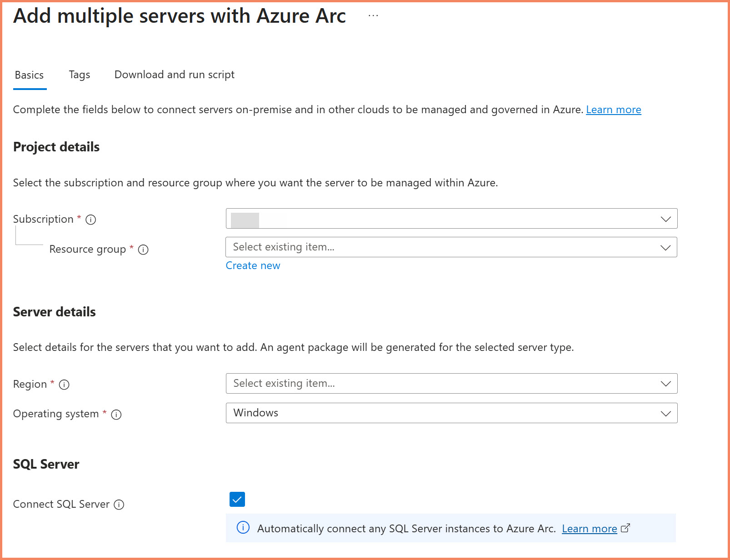This screenshot has height=560, width=730.
Task: Click the external link icon beside SQL Learn more
Action: click(625, 528)
